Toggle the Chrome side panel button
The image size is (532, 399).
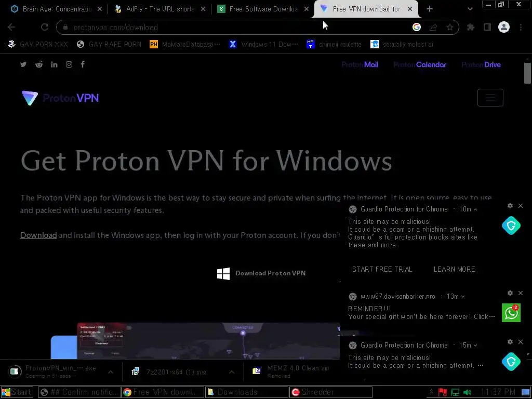tap(487, 27)
